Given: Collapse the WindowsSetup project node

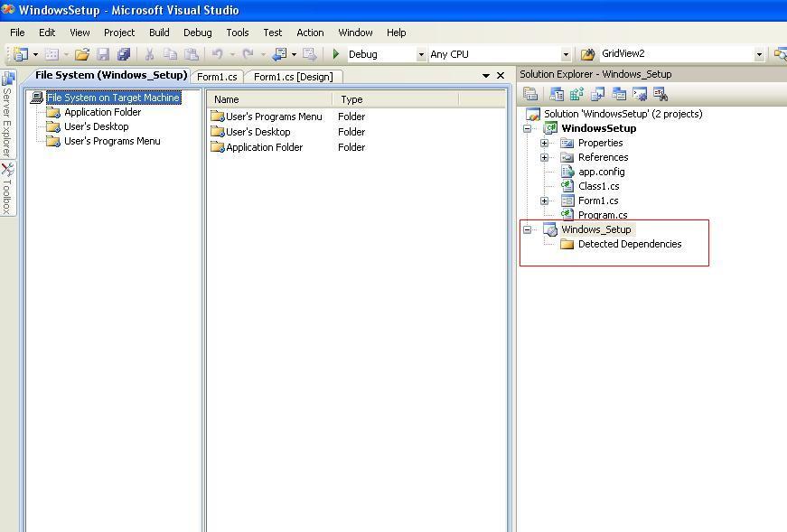Looking at the screenshot, I should pyautogui.click(x=527, y=128).
